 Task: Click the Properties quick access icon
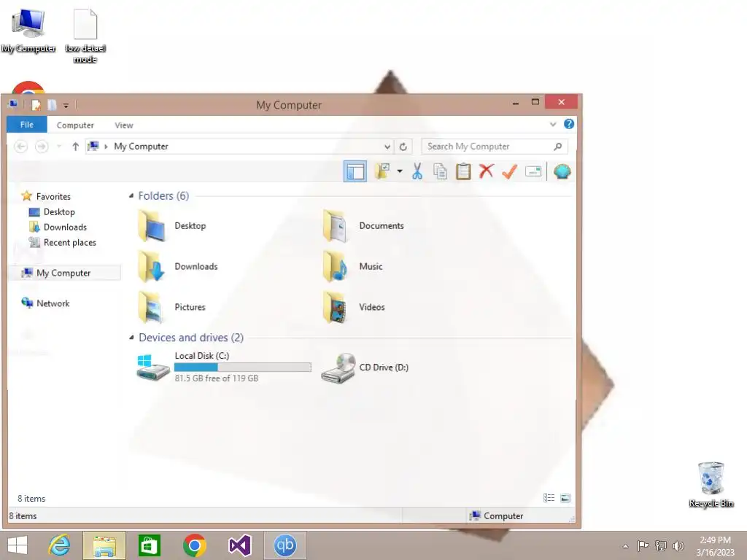(36, 105)
